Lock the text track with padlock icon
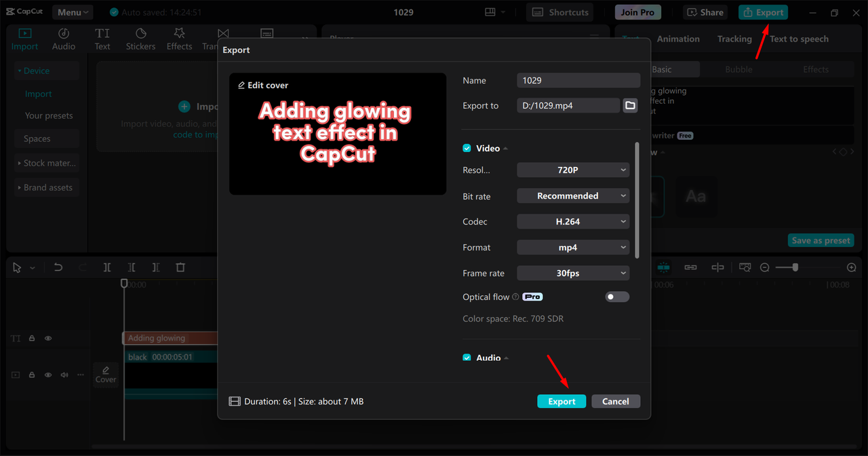The height and width of the screenshot is (456, 868). point(32,338)
